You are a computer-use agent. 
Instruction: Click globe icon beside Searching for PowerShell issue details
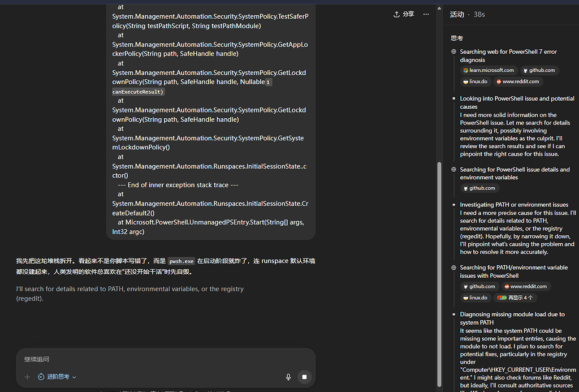coord(453,170)
